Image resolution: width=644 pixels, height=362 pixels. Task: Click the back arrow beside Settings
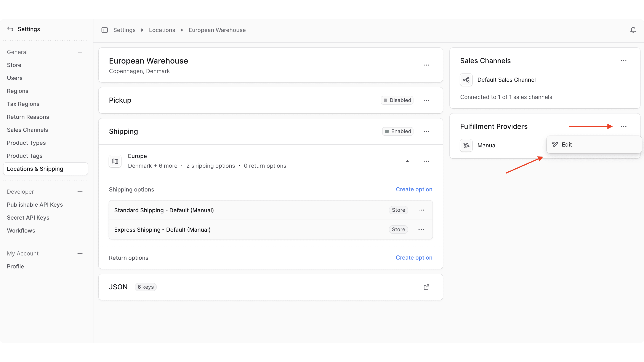point(10,29)
